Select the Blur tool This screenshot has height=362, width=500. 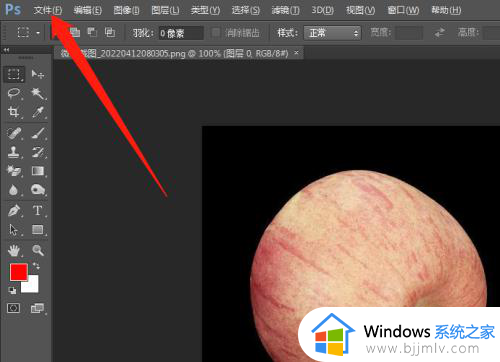(x=14, y=190)
